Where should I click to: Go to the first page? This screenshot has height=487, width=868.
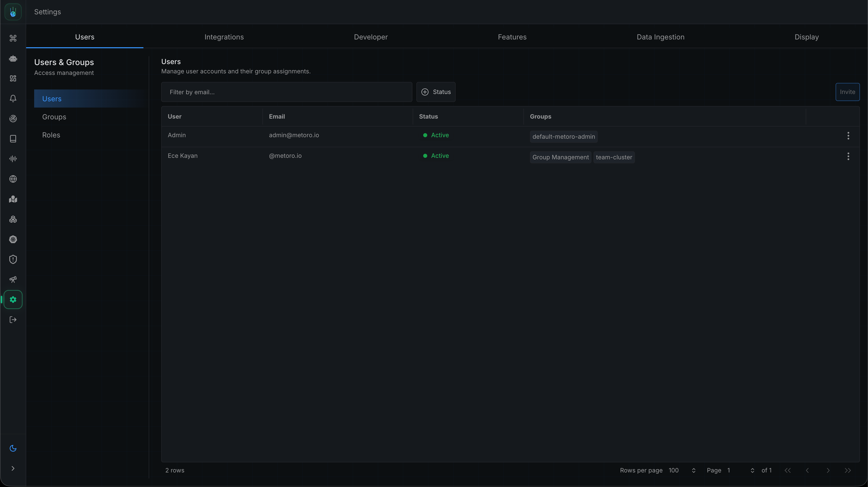point(787,470)
